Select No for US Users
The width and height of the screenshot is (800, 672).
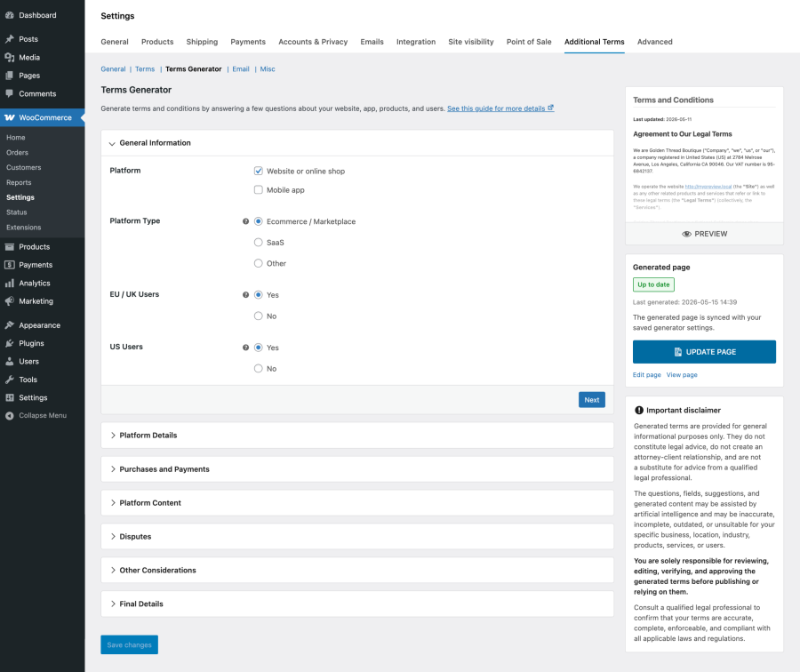(258, 368)
